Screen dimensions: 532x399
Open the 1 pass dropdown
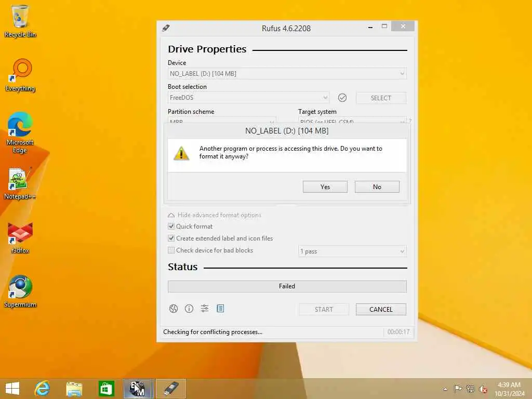pos(352,251)
